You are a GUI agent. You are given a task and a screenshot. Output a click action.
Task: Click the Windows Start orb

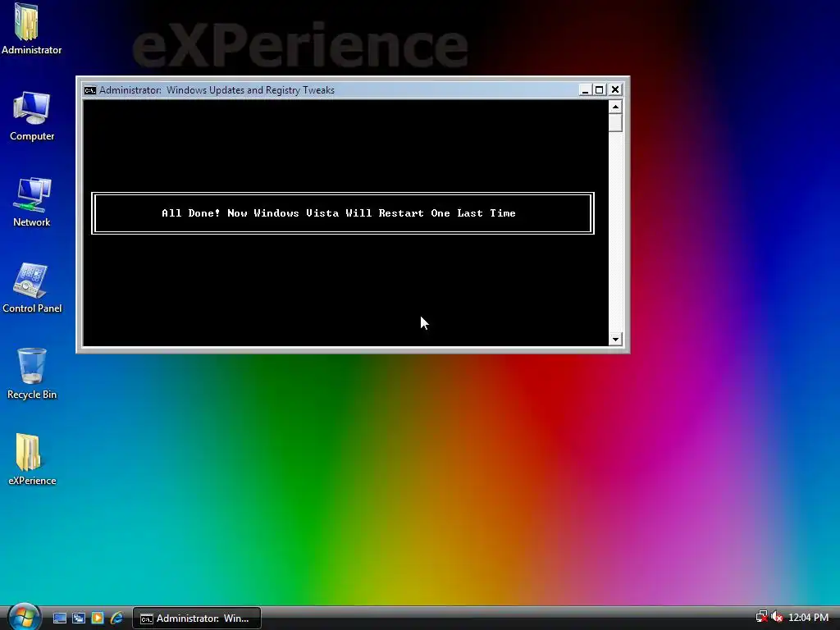[x=24, y=617]
